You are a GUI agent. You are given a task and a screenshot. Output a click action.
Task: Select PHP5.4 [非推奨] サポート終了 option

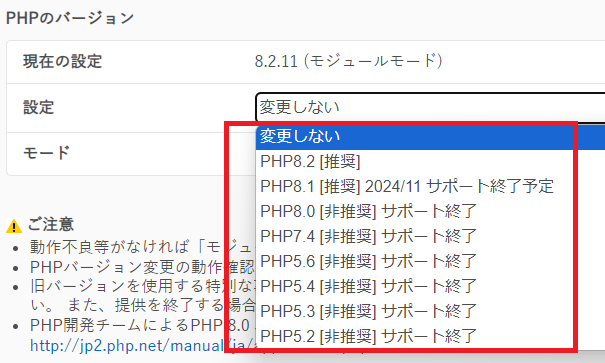coord(430,287)
